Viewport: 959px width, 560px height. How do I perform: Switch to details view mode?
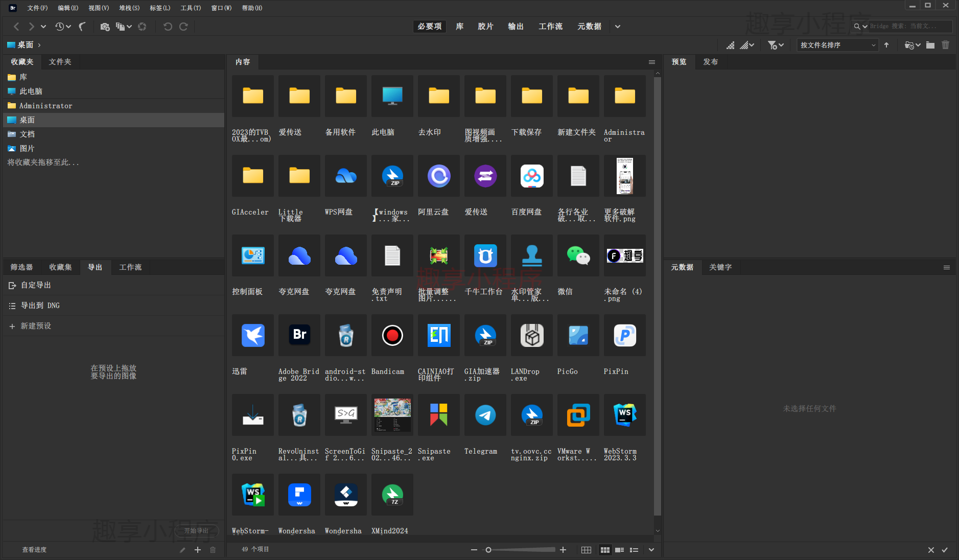(619, 550)
